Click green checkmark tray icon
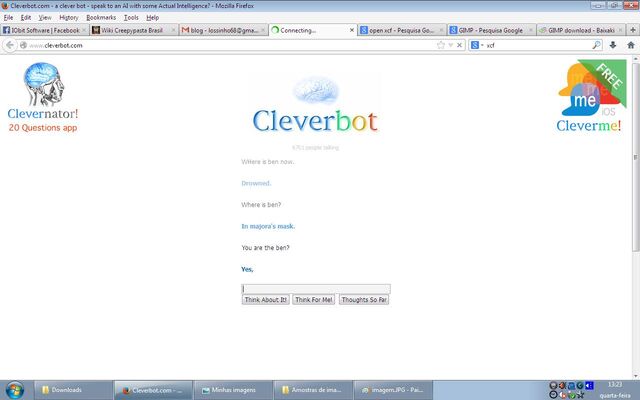This screenshot has width=640, height=400. 572,395
